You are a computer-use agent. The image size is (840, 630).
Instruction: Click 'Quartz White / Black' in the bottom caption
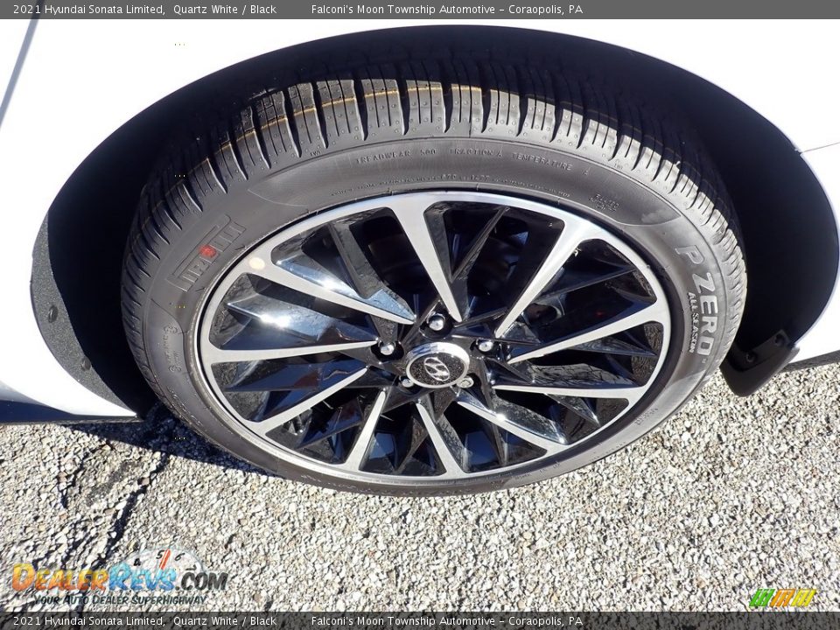click(x=225, y=621)
